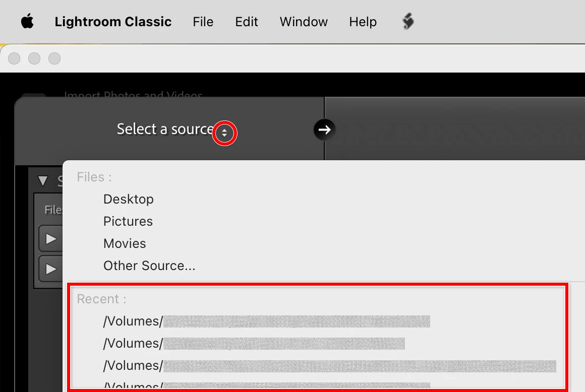Viewport: 585px width, 392px height.
Task: Maximize the window with the rightmost titlebar button
Action: [54, 58]
